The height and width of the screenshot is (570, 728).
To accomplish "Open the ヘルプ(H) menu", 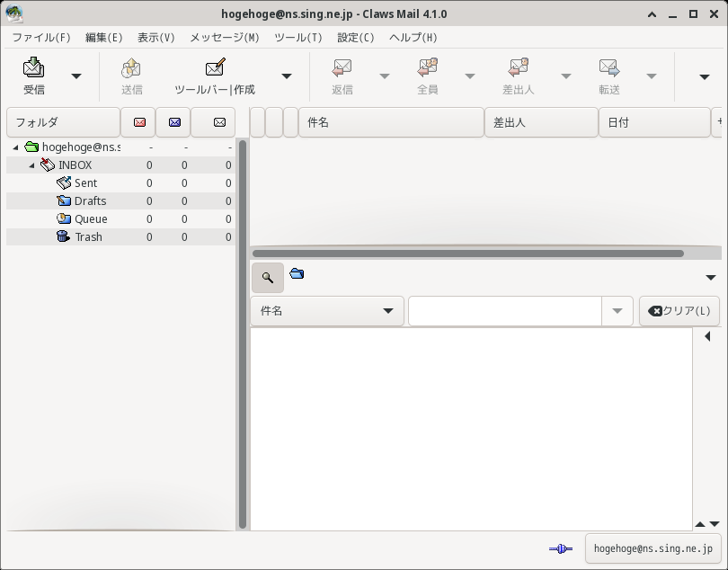I will pyautogui.click(x=413, y=38).
